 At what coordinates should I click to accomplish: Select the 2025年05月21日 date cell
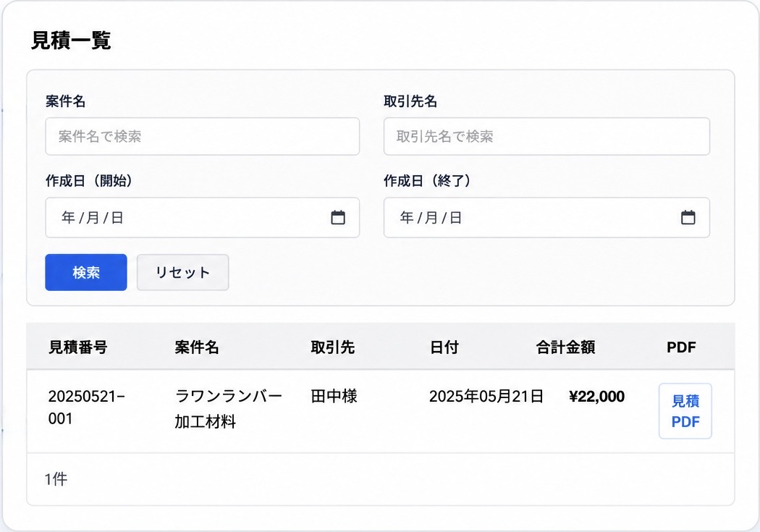[x=486, y=397]
